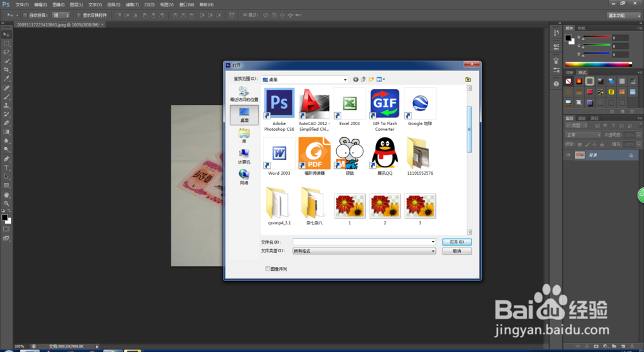Toggle pixel layer filter icon
644x352 pixels.
tap(597, 126)
